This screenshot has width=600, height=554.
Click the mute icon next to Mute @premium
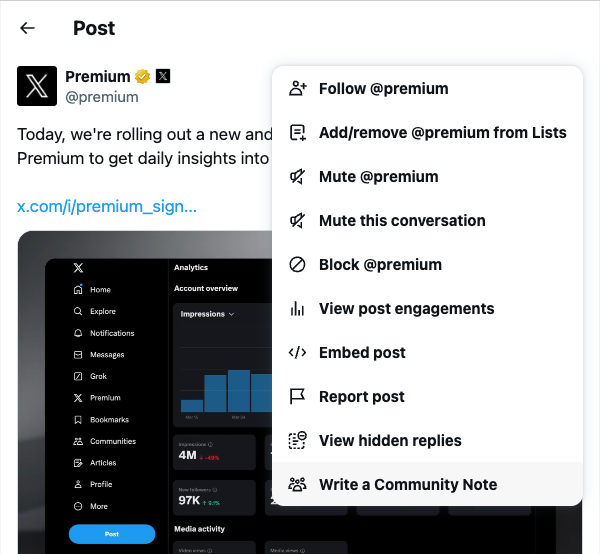click(x=297, y=176)
